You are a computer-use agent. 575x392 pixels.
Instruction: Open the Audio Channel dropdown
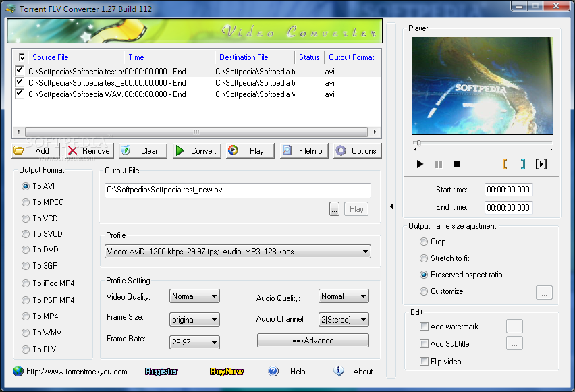coord(344,319)
